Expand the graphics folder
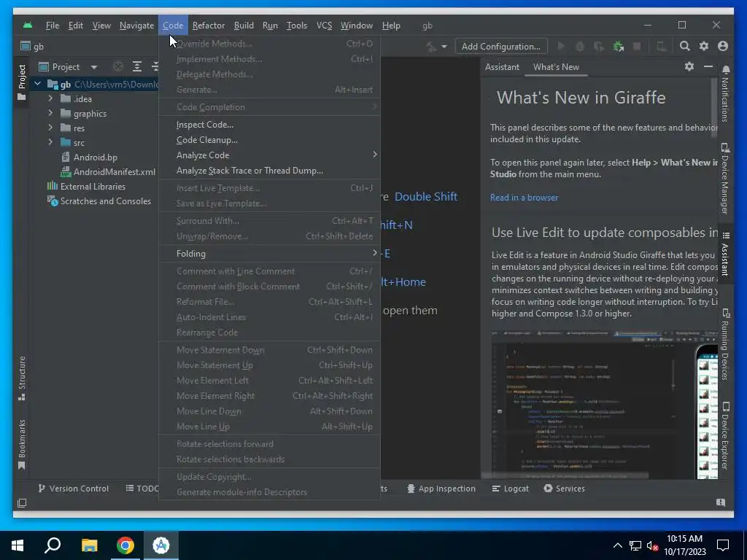The height and width of the screenshot is (560, 747). coord(50,113)
